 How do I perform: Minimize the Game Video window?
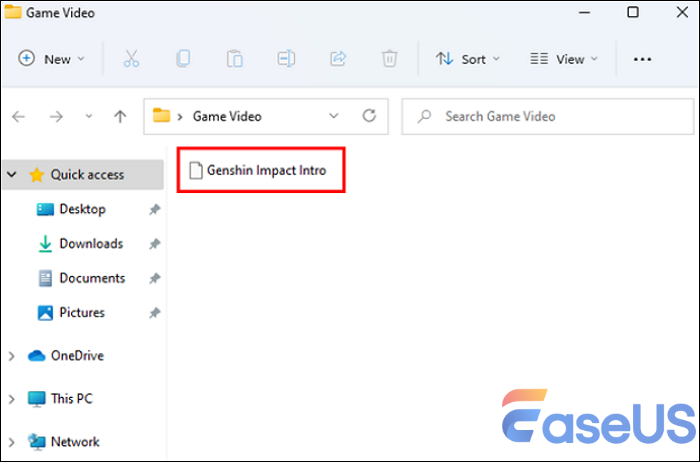click(584, 12)
